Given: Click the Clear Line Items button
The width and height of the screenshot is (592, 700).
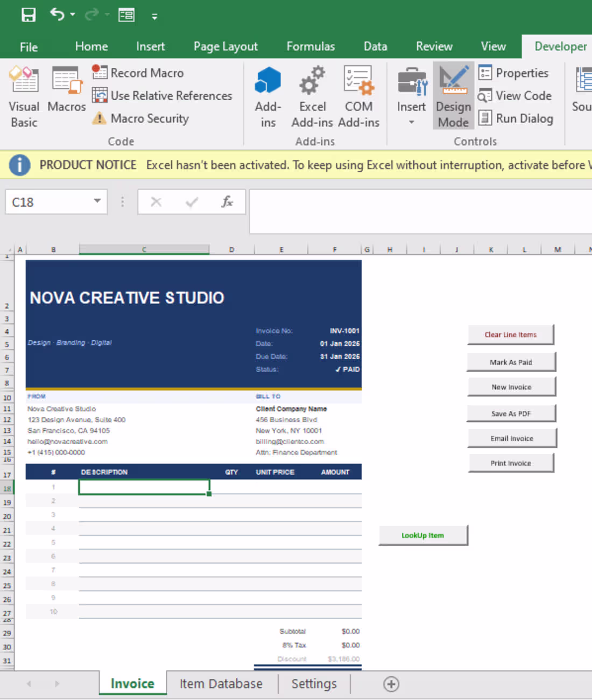Looking at the screenshot, I should point(510,334).
